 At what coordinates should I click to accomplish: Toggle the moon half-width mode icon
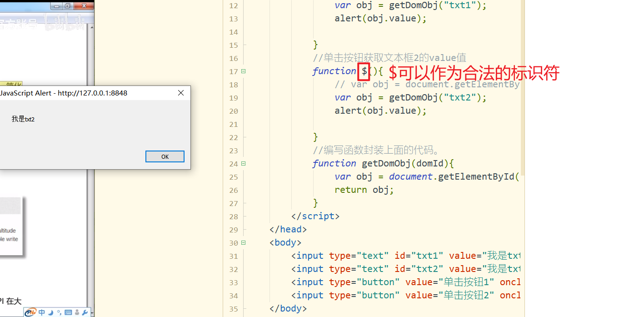51,312
